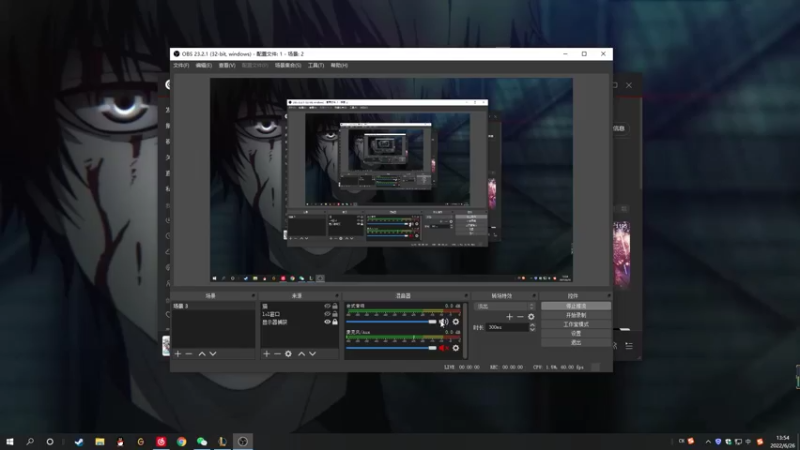800x450 pixels.
Task: Open desktop audio settings gear in the mixer
Action: [456, 322]
